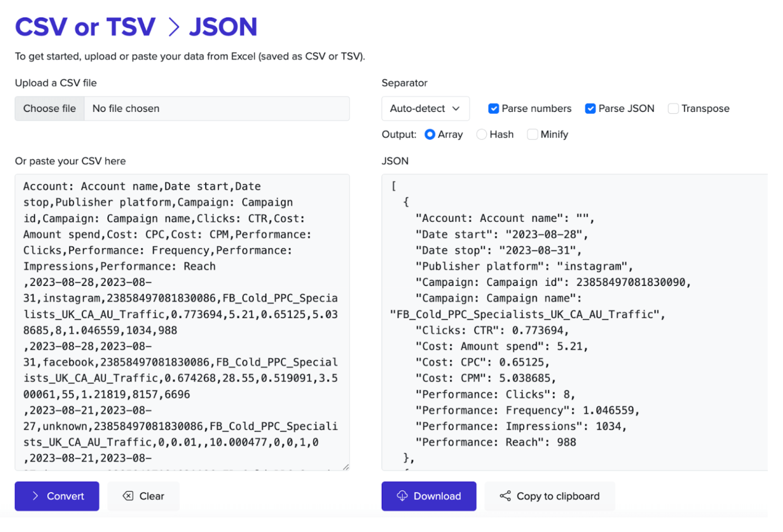
Task: Click the Or paste your CSV here label
Action: click(x=70, y=161)
